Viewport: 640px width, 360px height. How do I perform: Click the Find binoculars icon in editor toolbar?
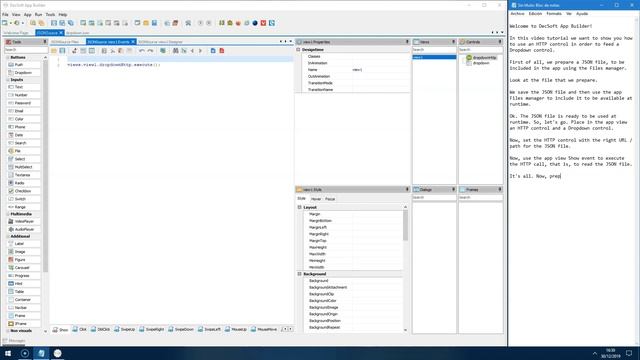pos(176,51)
